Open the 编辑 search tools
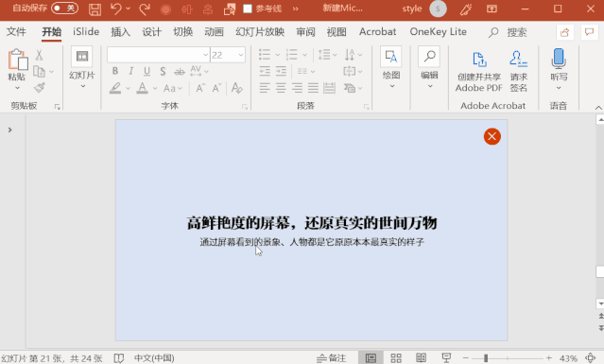Viewport: 604px width, 364px height. [429, 67]
